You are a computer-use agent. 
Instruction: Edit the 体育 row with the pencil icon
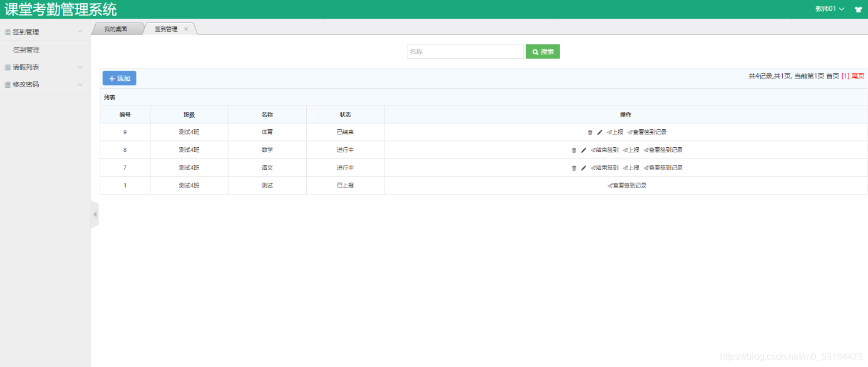[599, 132]
